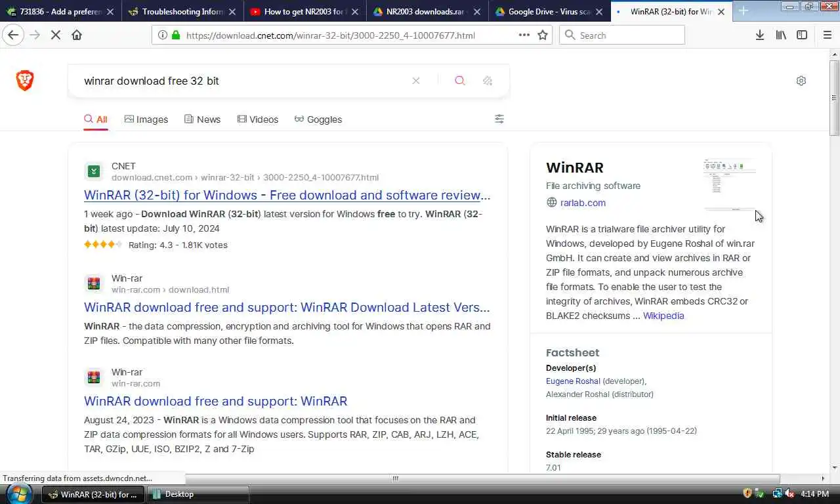Click the globe icon beside rarlab.com
The image size is (840, 504).
(552, 203)
